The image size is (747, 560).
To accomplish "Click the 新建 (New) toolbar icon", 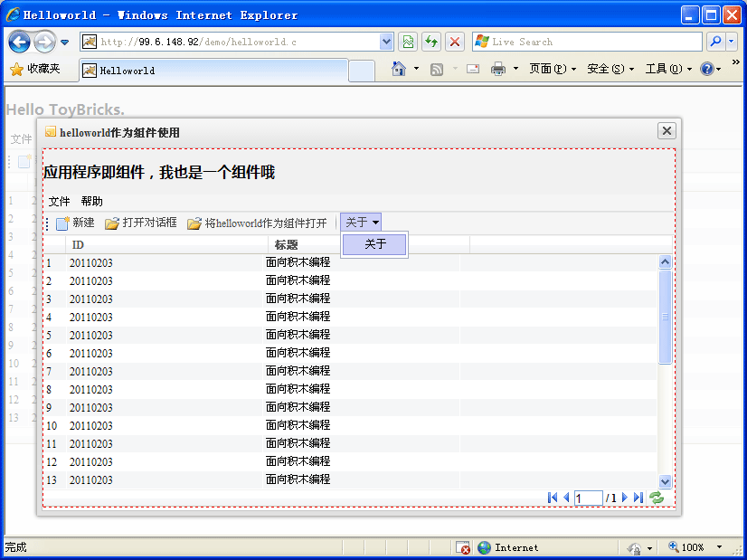I will pyautogui.click(x=63, y=223).
